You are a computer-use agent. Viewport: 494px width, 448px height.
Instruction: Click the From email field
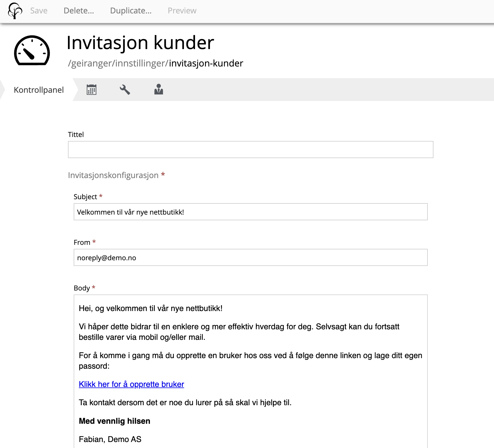pyautogui.click(x=250, y=257)
